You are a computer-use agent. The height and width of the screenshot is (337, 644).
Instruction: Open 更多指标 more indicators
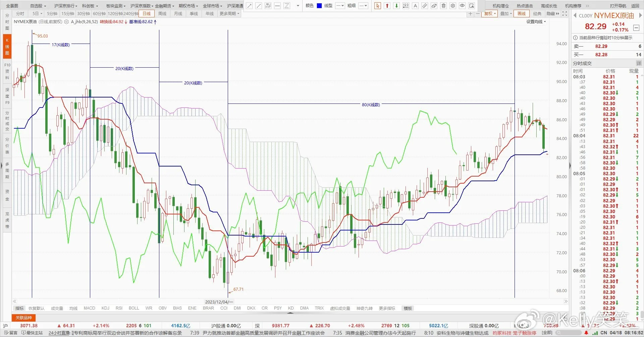click(387, 308)
